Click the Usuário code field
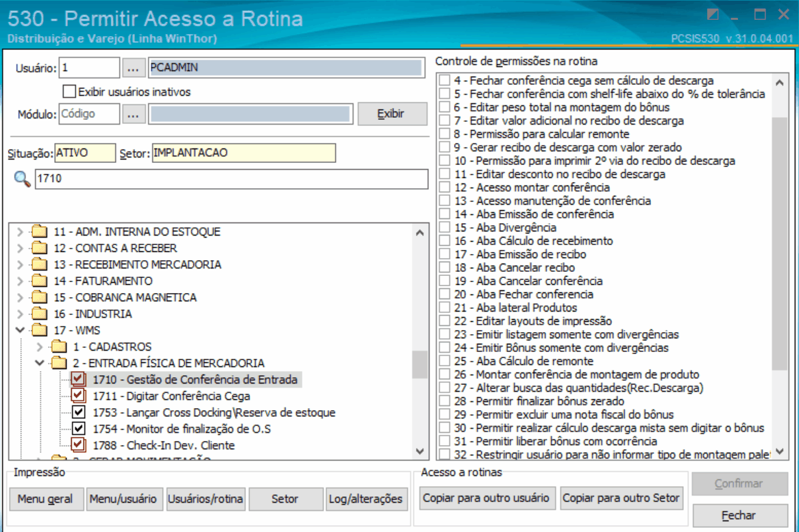 [x=89, y=68]
